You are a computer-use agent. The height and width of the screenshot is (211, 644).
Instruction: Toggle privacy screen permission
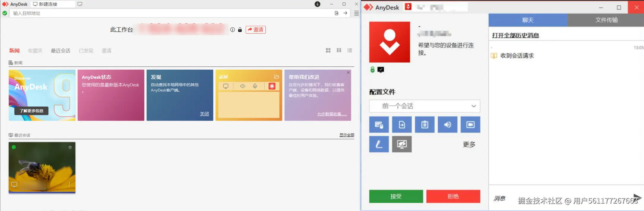coord(402,144)
